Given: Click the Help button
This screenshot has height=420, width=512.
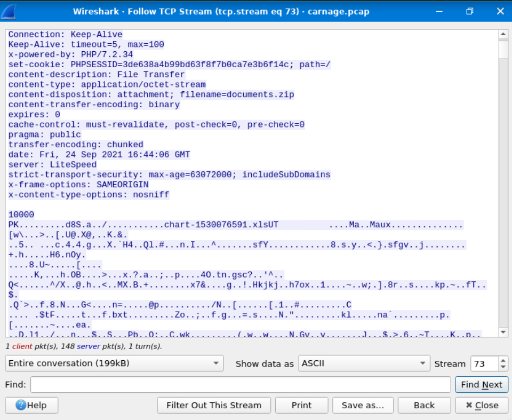Looking at the screenshot, I should [31, 405].
